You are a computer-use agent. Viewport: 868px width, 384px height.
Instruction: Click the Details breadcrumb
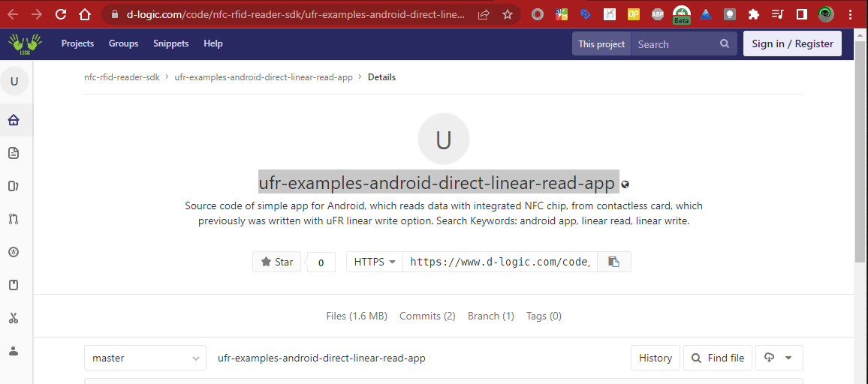[382, 77]
